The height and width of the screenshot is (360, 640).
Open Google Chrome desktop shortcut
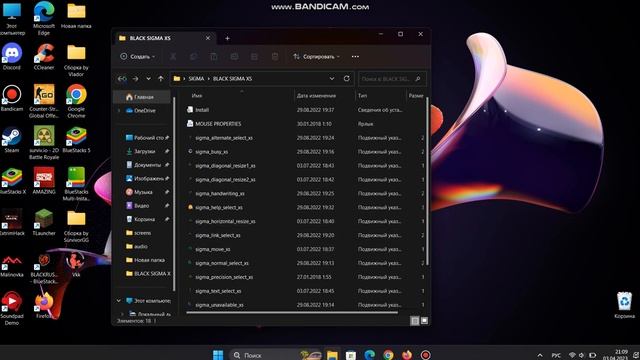pyautogui.click(x=76, y=101)
